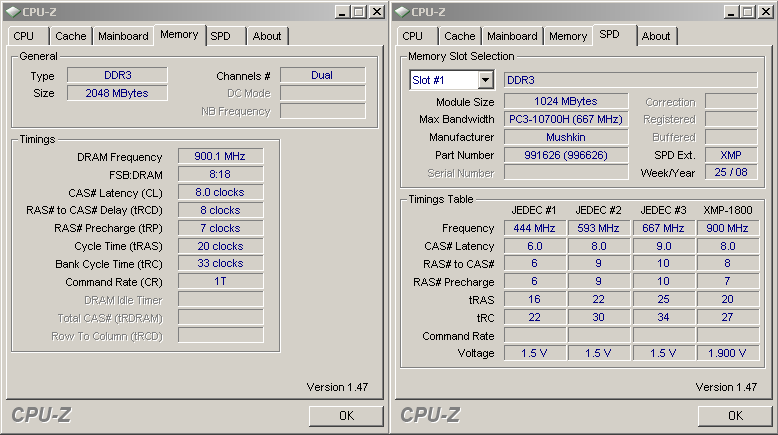Minimize the right CPU-Z SPD window

[731, 11]
